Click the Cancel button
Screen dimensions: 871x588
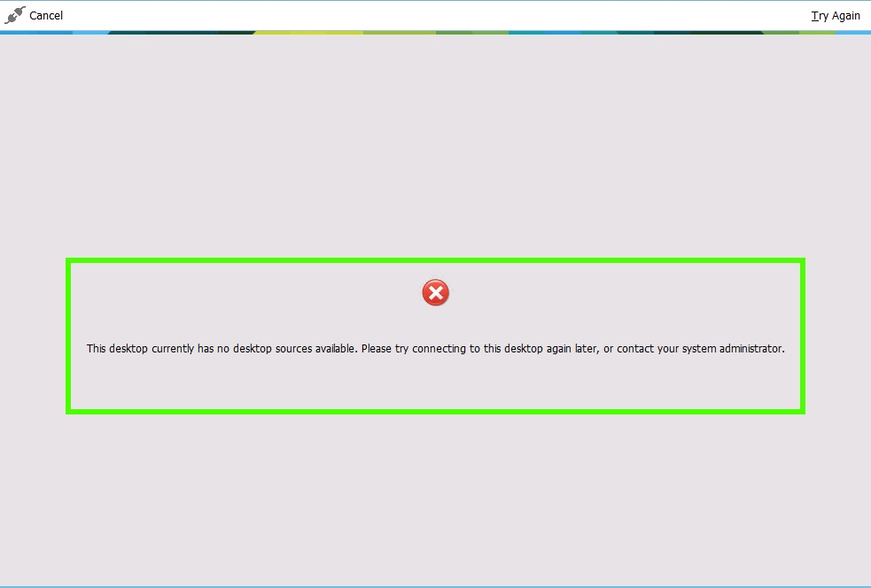[x=45, y=16]
